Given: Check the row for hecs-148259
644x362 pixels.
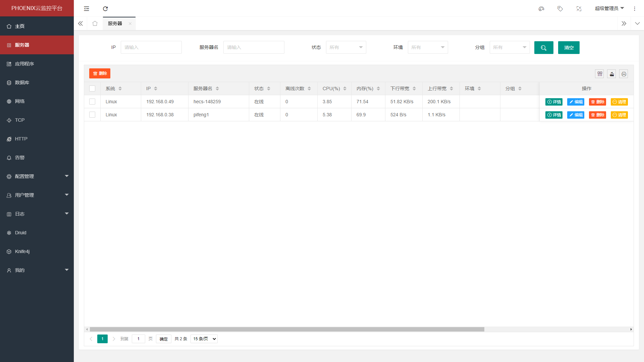Looking at the screenshot, I should coord(92,102).
